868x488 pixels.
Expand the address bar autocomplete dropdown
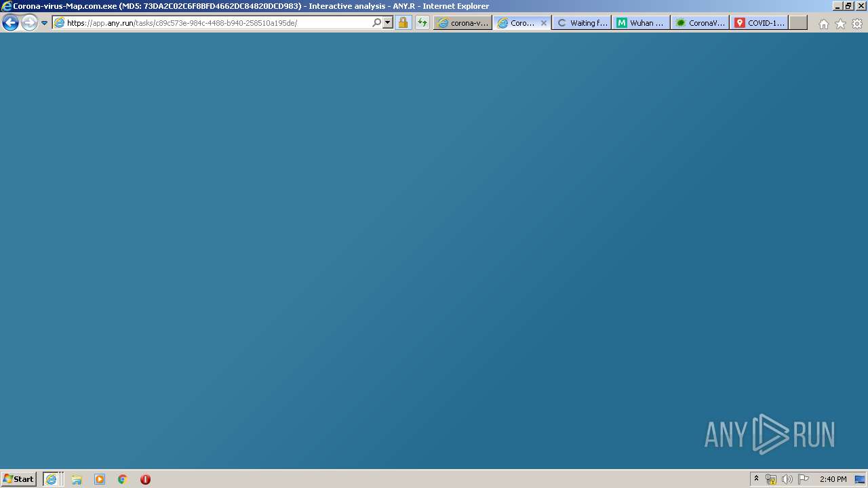[x=388, y=23]
